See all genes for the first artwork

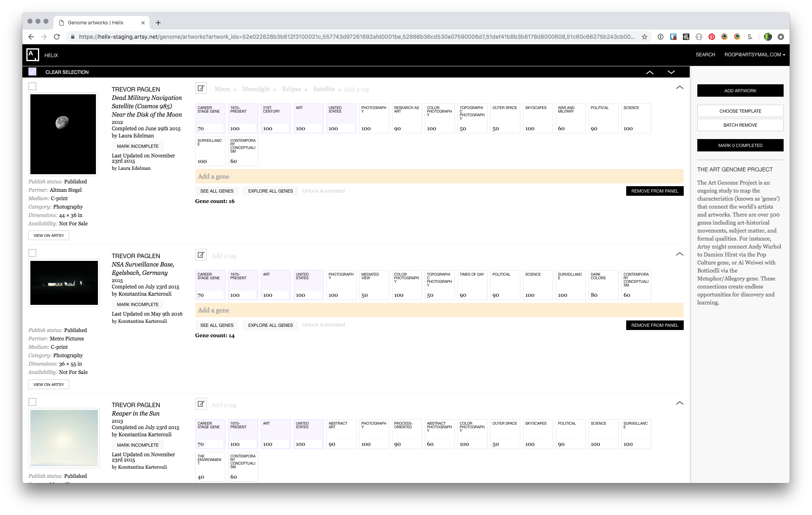click(217, 191)
